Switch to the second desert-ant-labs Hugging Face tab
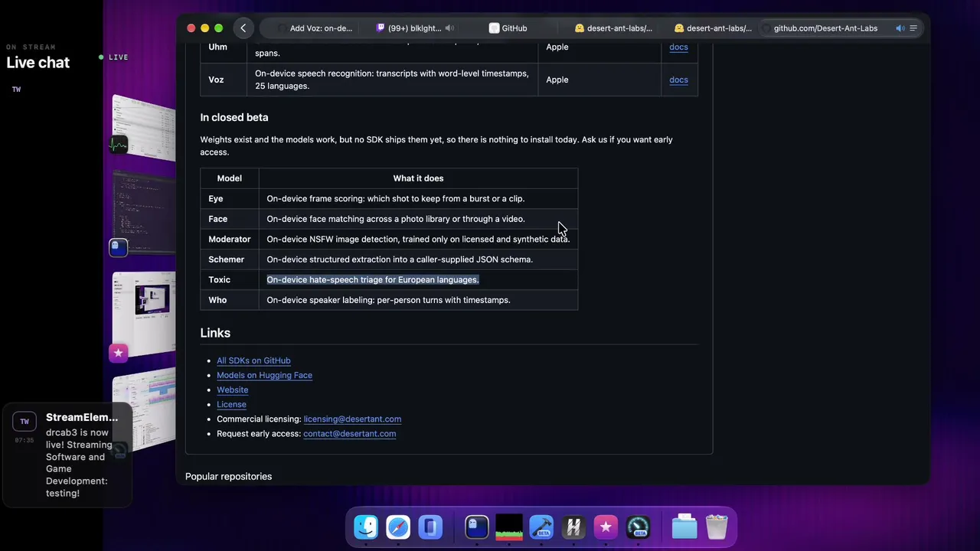Screen dimensions: 980x551 713,28
